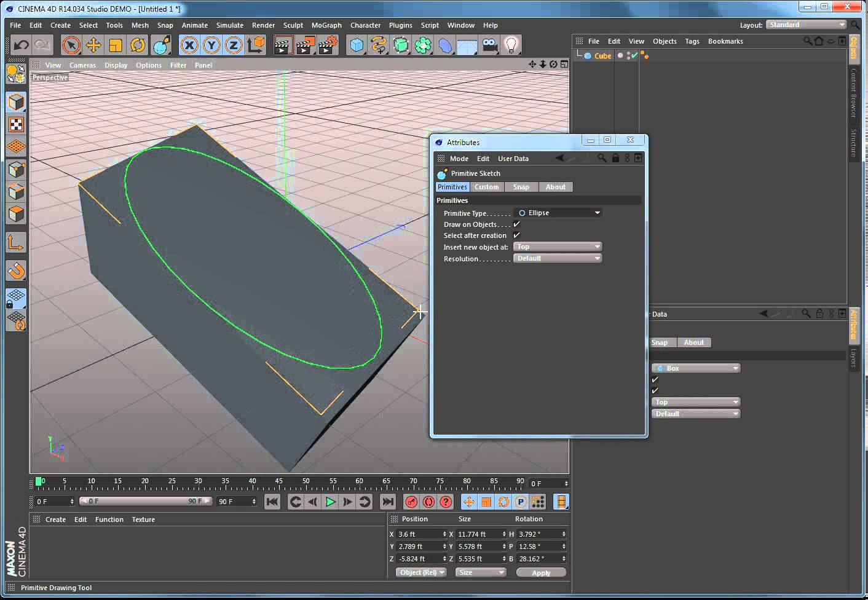Expand the Insert new object at dropdown

pos(558,247)
